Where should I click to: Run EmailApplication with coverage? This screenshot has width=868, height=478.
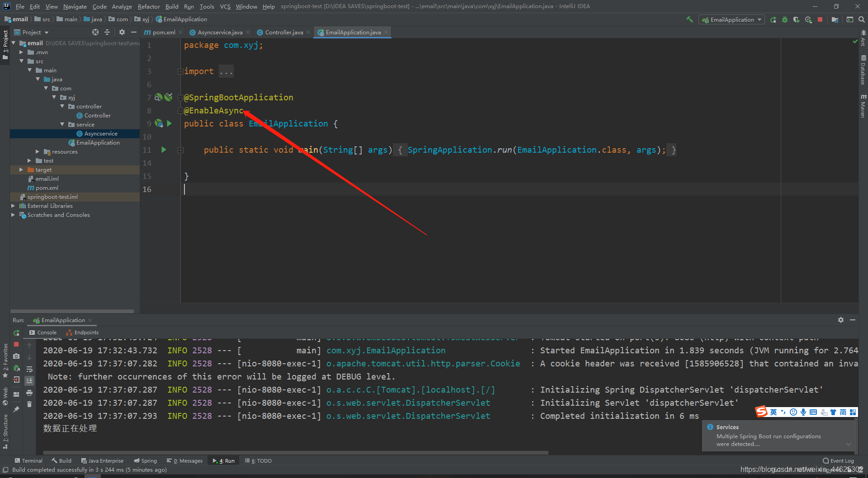click(x=797, y=19)
